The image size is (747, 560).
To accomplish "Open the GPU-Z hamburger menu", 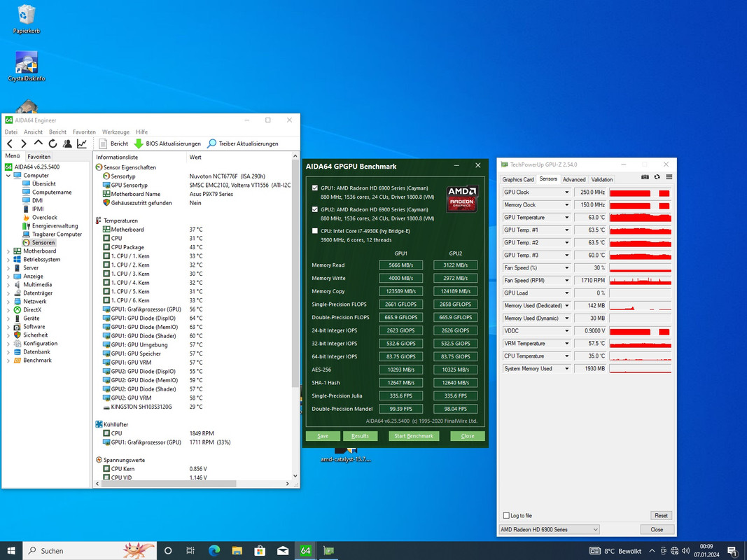I will pyautogui.click(x=669, y=176).
